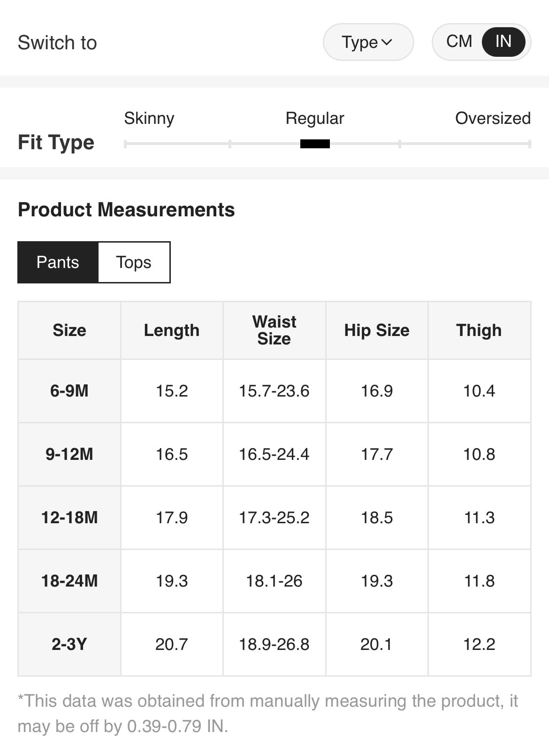Click the Type dropdown chevron arrow
Screen dimensions: 549x756
pyautogui.click(x=387, y=42)
